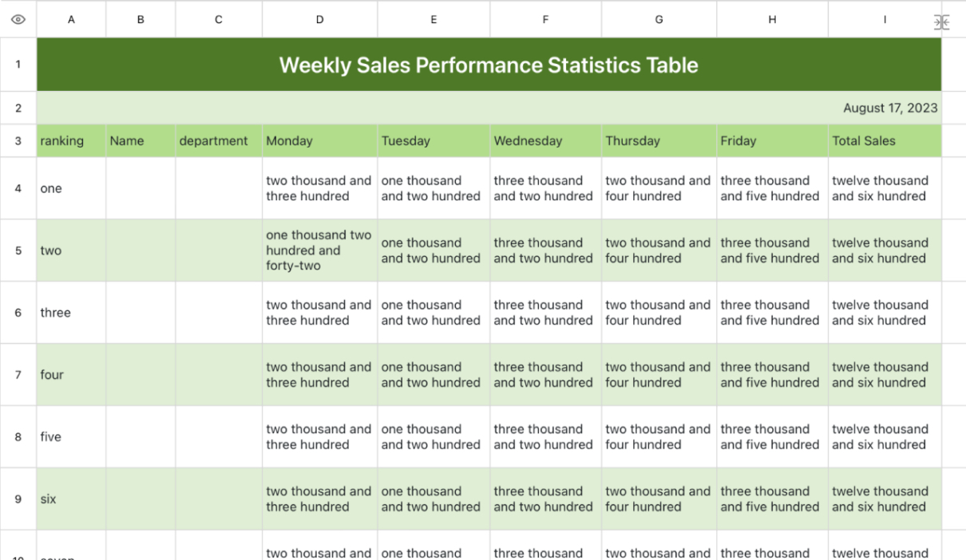Click the August 17, 2023 date cell
Viewport: 966px width, 560px height.
pos(489,108)
